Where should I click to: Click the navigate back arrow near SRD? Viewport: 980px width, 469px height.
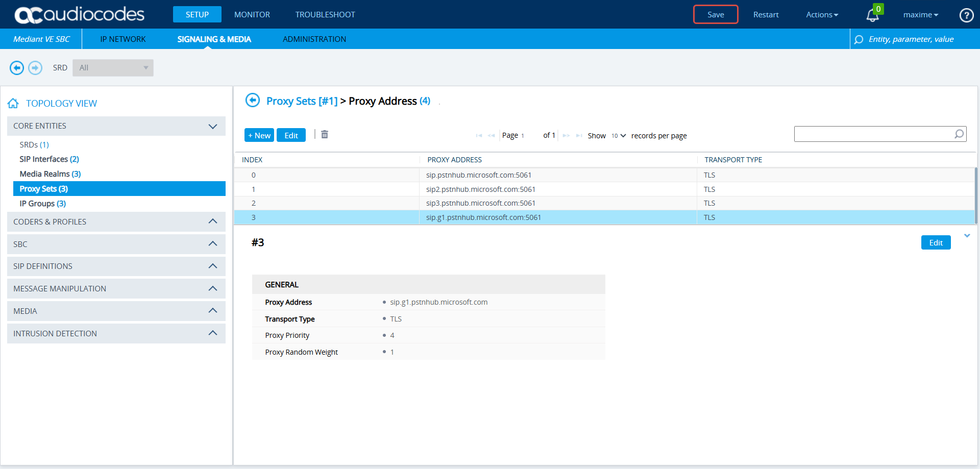pos(17,68)
